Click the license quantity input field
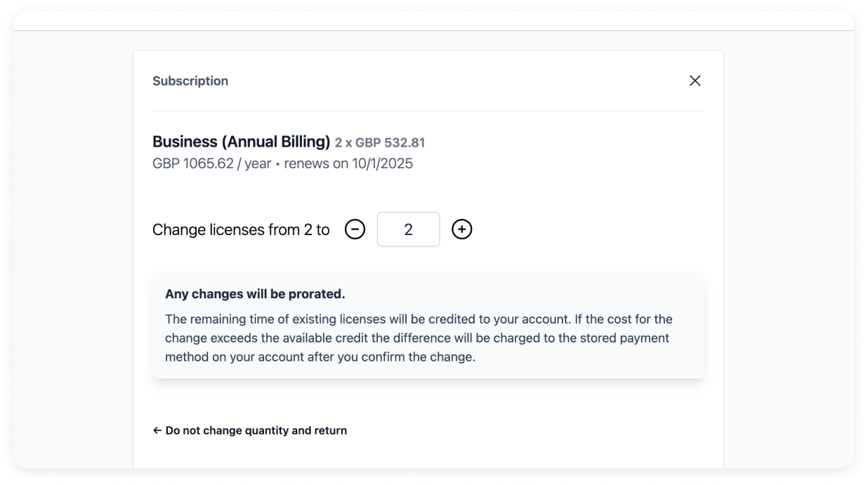The image size is (868, 485). 408,230
